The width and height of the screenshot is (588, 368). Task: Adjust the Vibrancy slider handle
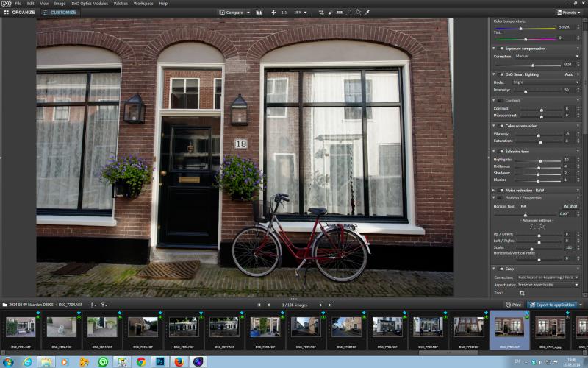click(x=539, y=135)
